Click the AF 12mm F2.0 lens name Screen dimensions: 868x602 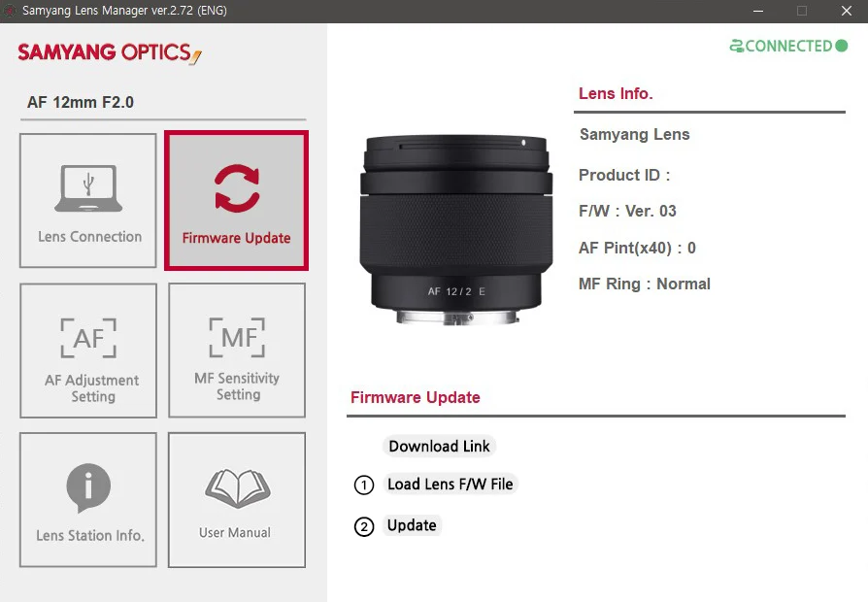point(81,102)
